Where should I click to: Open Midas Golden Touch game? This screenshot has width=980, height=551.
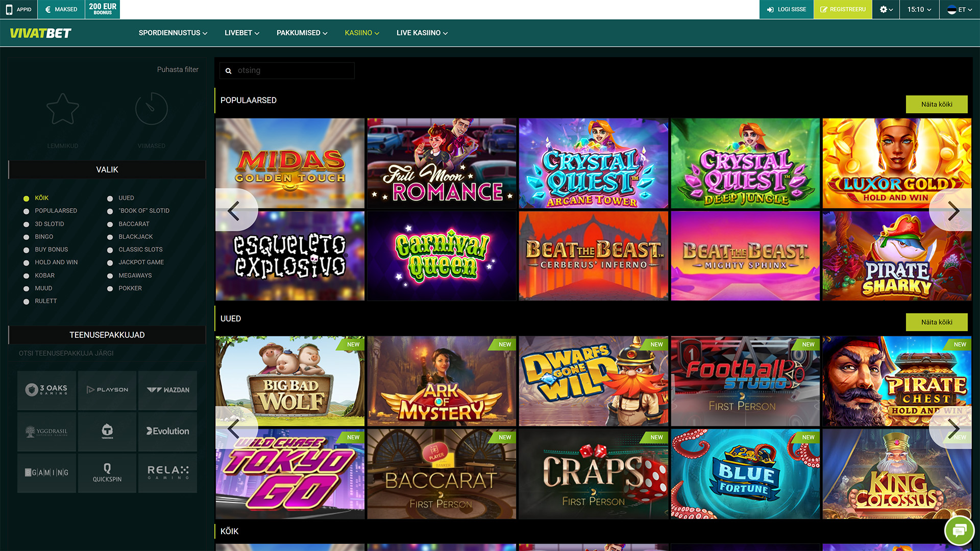click(290, 163)
